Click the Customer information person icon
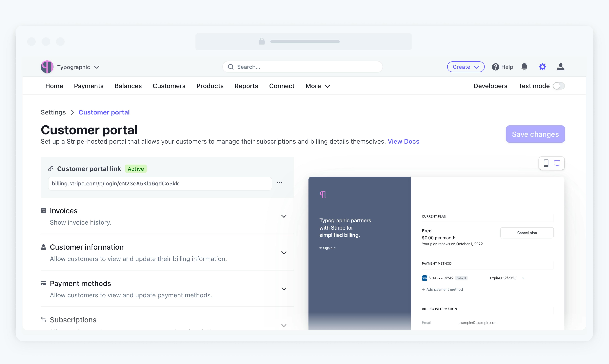Screen dimensions: 609x364 (x=44, y=247)
